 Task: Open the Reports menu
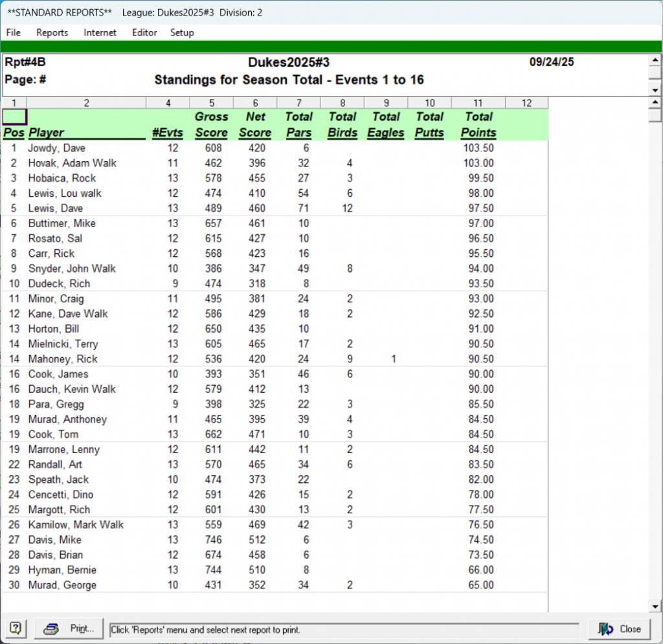click(52, 32)
